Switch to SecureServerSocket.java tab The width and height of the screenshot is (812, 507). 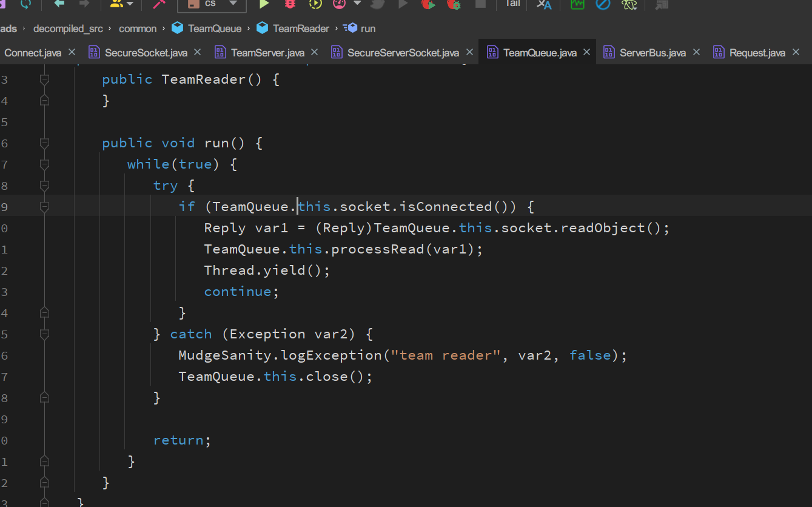(x=403, y=53)
